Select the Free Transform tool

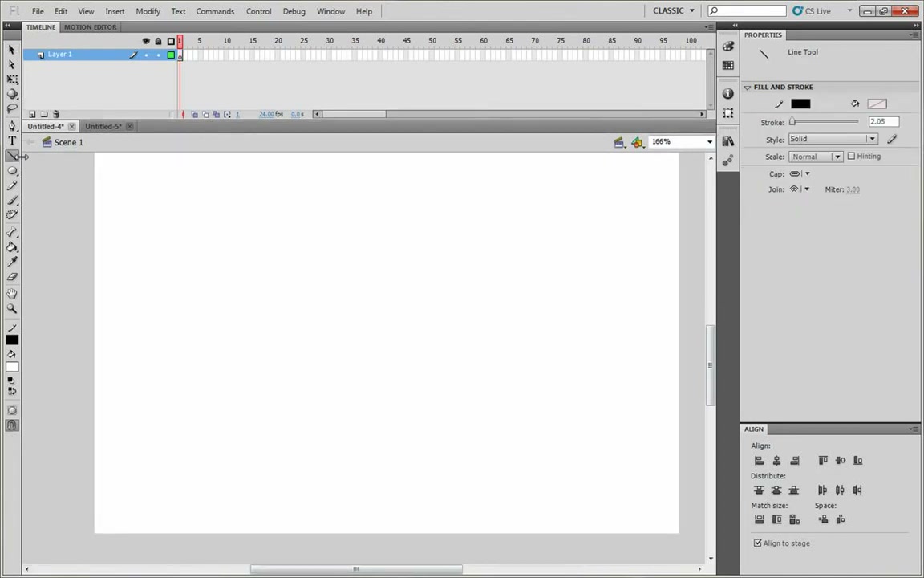click(x=12, y=79)
